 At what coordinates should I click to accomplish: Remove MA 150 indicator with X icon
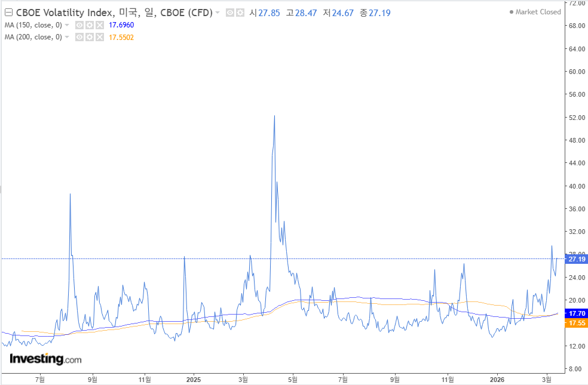click(x=99, y=25)
